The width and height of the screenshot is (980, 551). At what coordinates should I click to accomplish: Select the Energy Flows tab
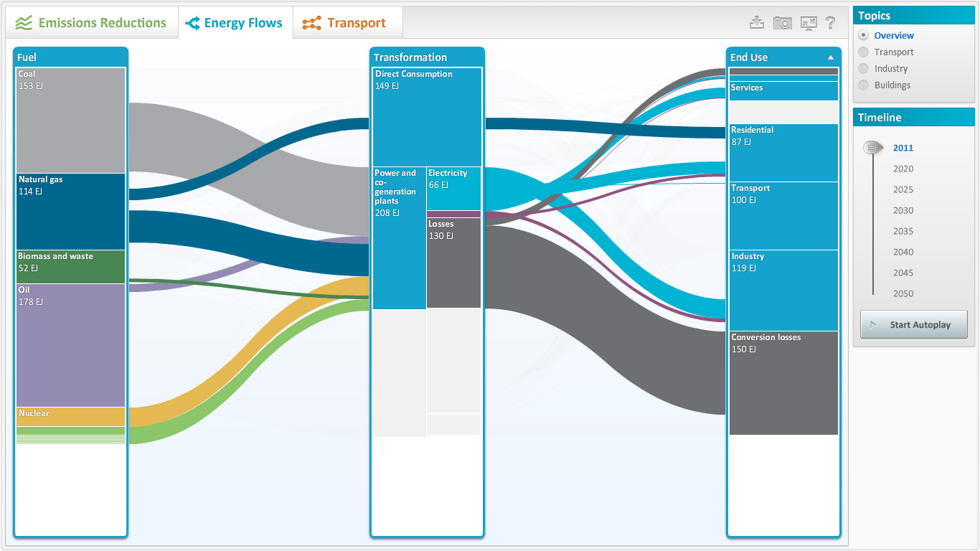[x=235, y=23]
